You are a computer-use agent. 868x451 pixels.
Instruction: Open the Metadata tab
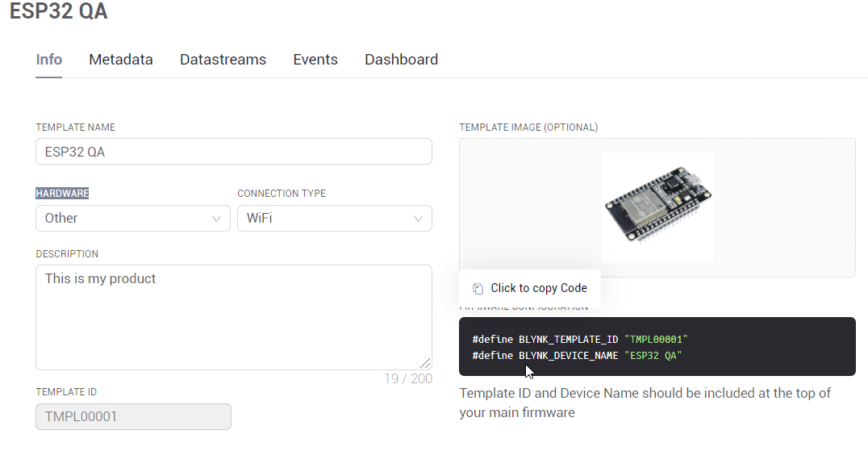[x=121, y=60]
